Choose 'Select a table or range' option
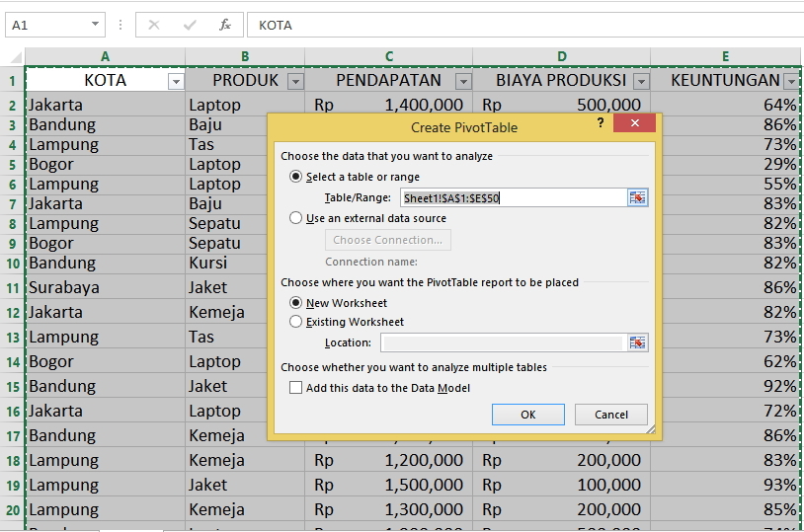Viewport: 804px width, 532px height. coord(296,177)
